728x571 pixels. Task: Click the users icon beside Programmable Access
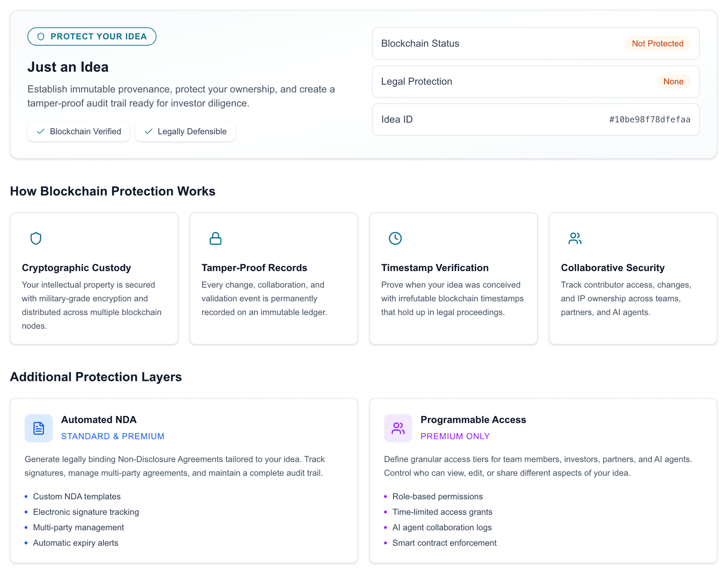pyautogui.click(x=398, y=428)
